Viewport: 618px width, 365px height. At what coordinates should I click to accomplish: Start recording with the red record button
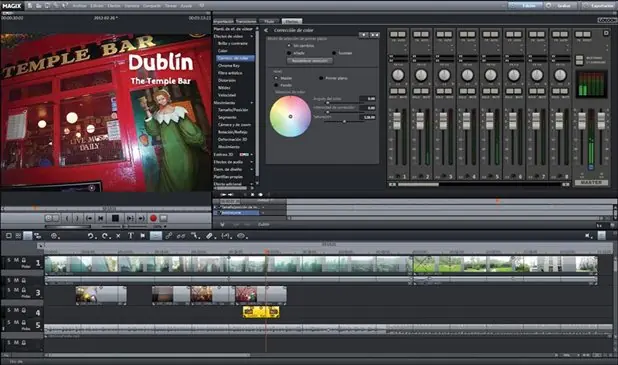point(153,218)
